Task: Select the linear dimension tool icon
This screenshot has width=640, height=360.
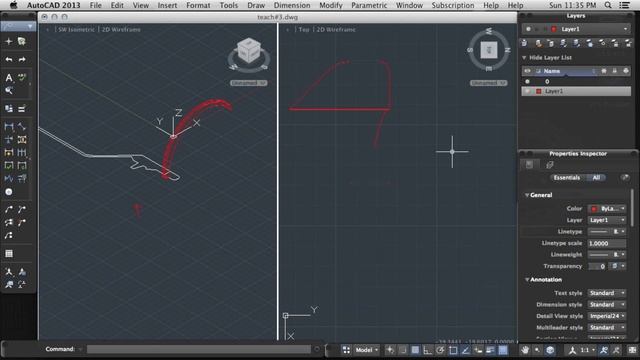Action: tap(9, 127)
